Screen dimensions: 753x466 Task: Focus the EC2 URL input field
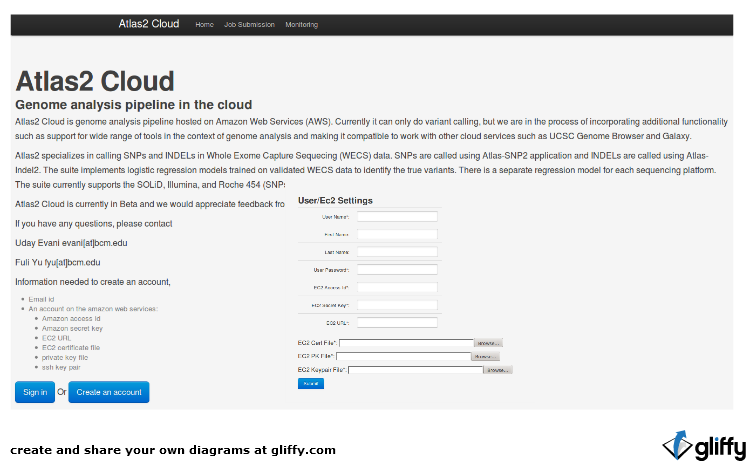click(x=397, y=322)
